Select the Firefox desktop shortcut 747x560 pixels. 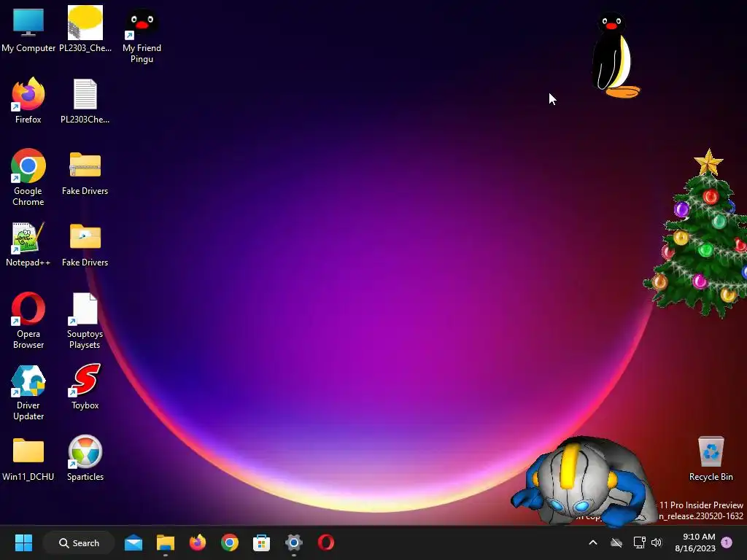coord(28,101)
